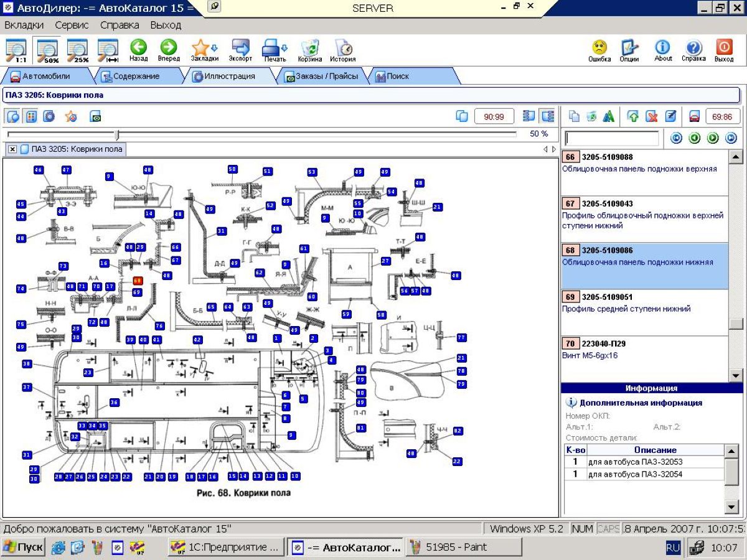Open the Закладки bookmarks dropdown arrow
The width and height of the screenshot is (747, 560).
tap(215, 48)
